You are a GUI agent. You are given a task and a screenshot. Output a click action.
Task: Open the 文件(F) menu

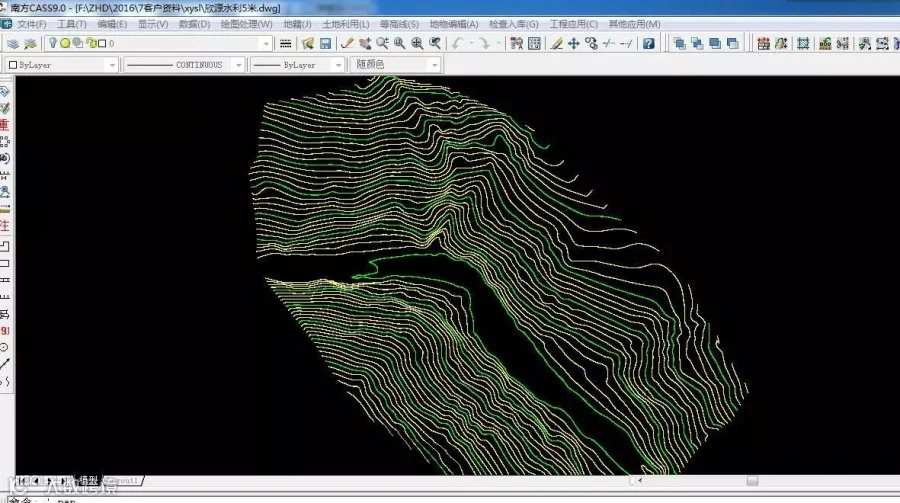coord(32,24)
